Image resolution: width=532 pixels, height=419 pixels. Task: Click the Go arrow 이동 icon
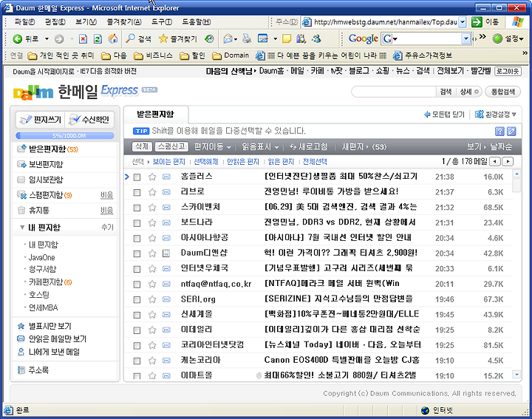[x=477, y=22]
